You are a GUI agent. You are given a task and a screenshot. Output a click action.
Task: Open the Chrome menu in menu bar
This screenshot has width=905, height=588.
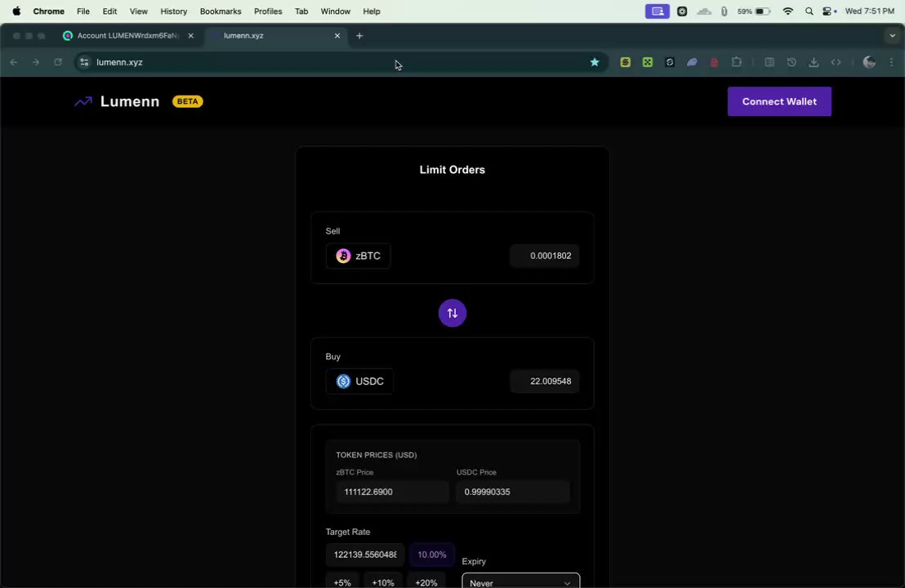(x=48, y=11)
